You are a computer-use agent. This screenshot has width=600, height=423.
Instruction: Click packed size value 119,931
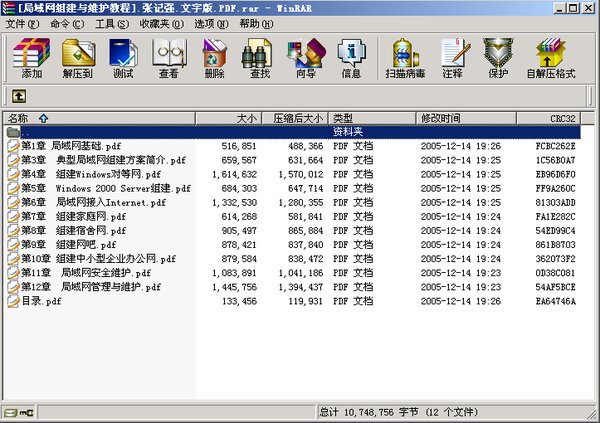point(305,302)
